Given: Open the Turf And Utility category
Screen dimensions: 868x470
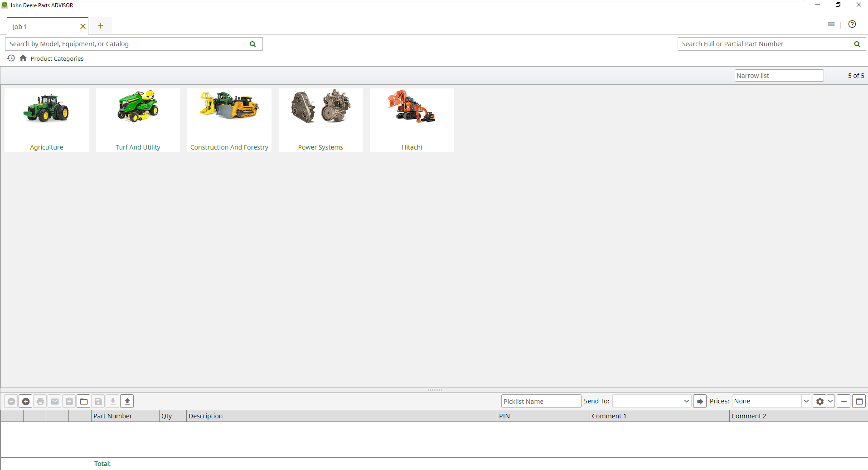Looking at the screenshot, I should 138,120.
